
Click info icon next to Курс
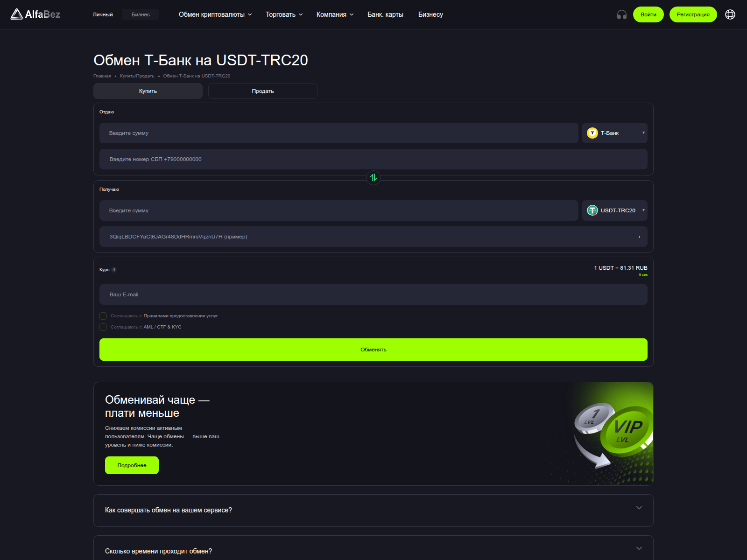pos(114,270)
